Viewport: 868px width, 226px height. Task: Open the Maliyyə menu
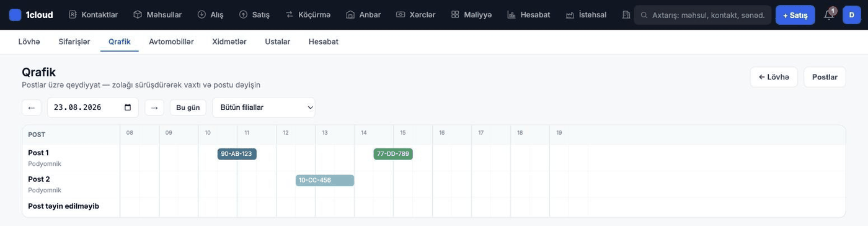point(471,14)
